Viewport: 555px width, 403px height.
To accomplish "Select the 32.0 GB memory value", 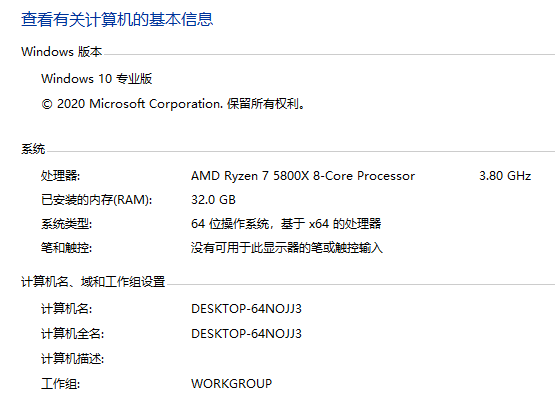I will tap(213, 200).
